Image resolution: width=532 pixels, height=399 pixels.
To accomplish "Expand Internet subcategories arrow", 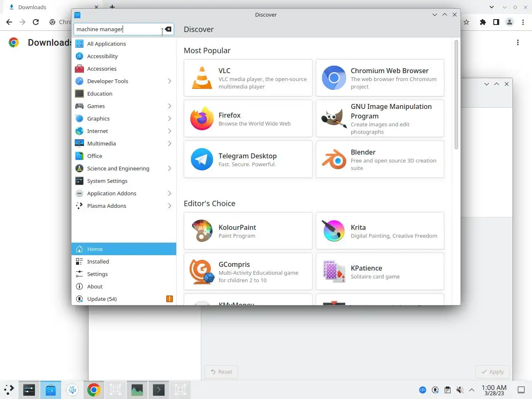I will [170, 131].
